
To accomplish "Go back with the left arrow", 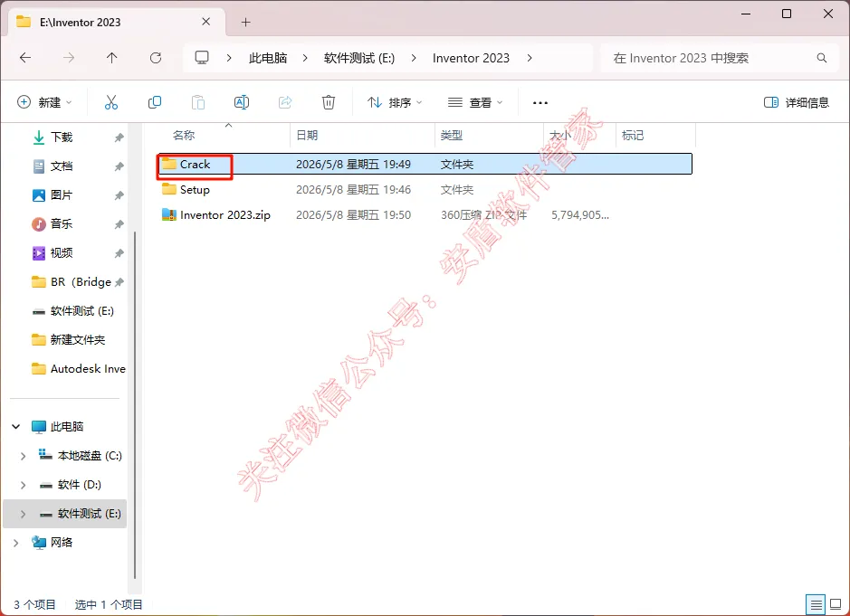I will coord(25,58).
